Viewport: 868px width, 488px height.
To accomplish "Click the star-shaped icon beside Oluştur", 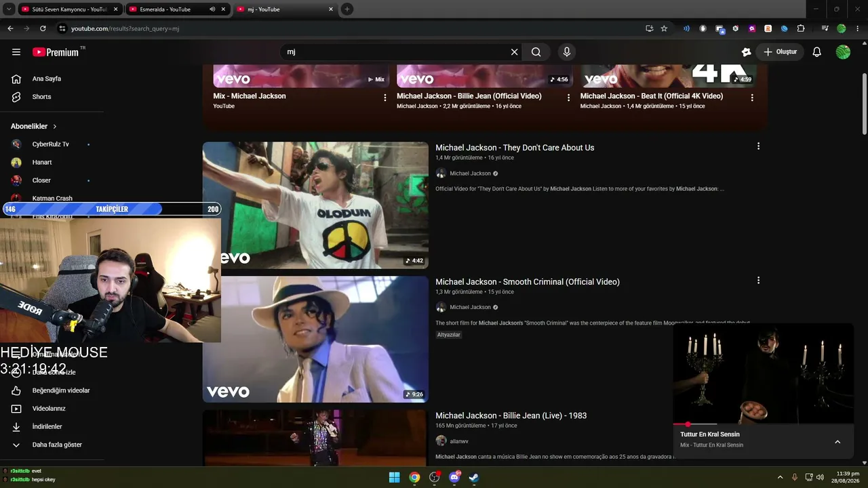I will 747,52.
